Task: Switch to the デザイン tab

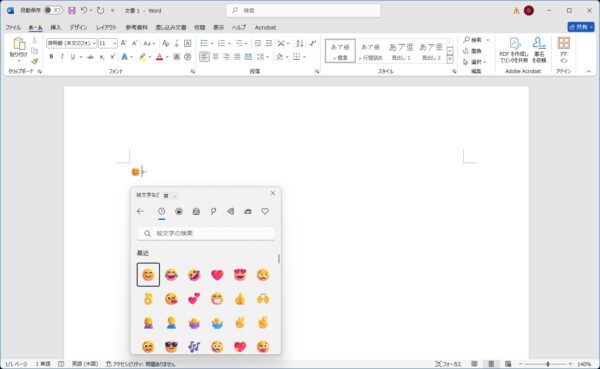Action: click(78, 28)
